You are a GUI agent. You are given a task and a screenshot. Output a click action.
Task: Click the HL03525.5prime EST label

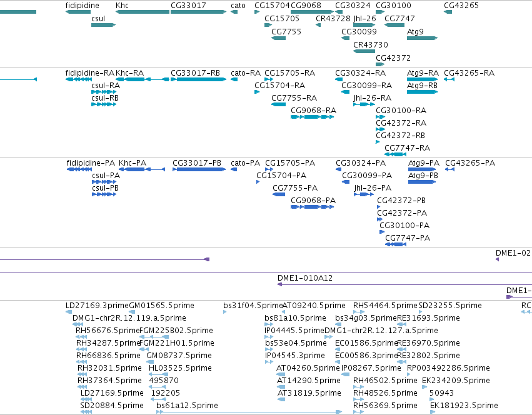(x=180, y=368)
